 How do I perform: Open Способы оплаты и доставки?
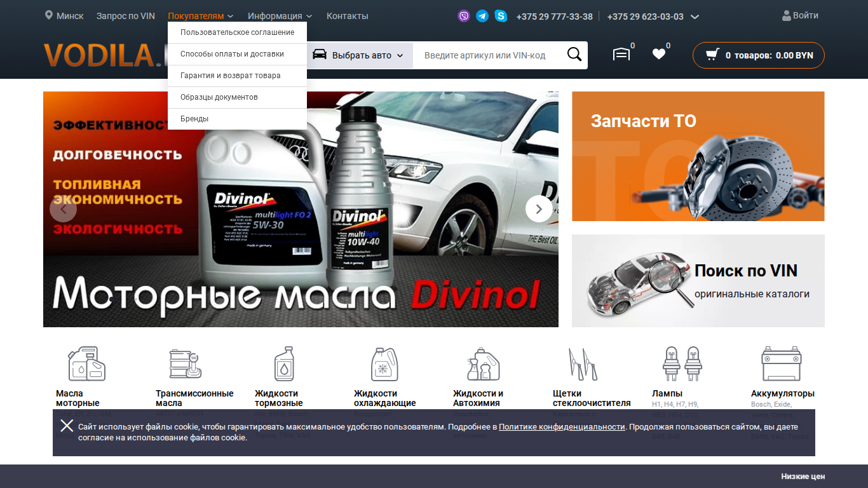pyautogui.click(x=237, y=54)
